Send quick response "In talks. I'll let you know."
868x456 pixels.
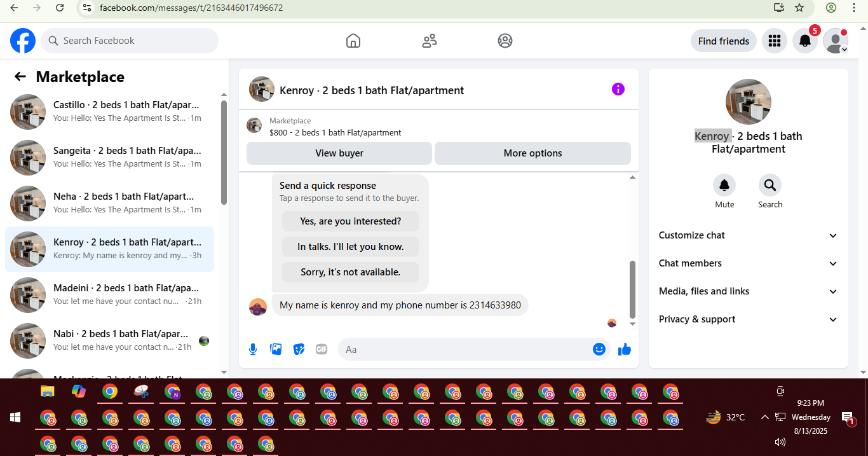(x=351, y=247)
